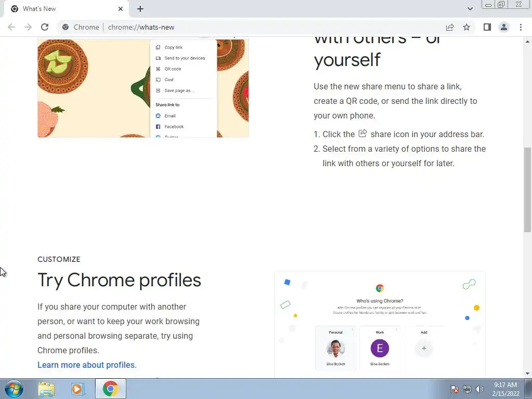
Task: Open the share this page icon
Action: point(450,27)
